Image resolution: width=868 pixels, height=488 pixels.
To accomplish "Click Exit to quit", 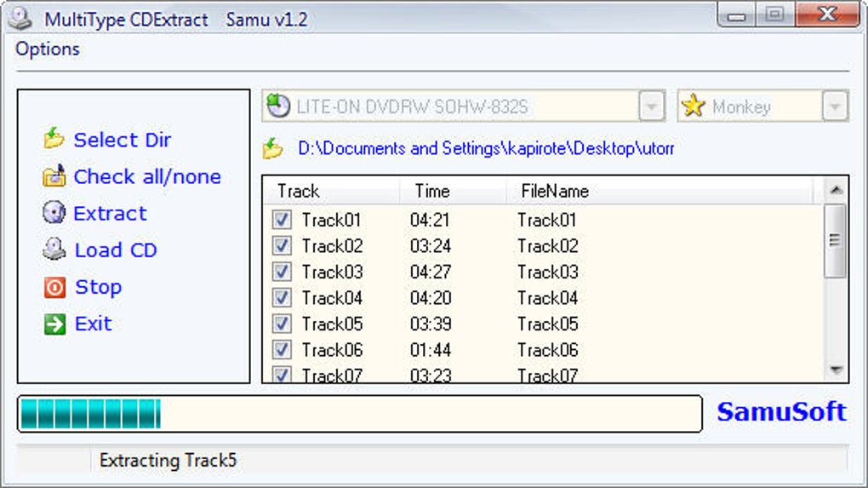I will click(x=93, y=324).
